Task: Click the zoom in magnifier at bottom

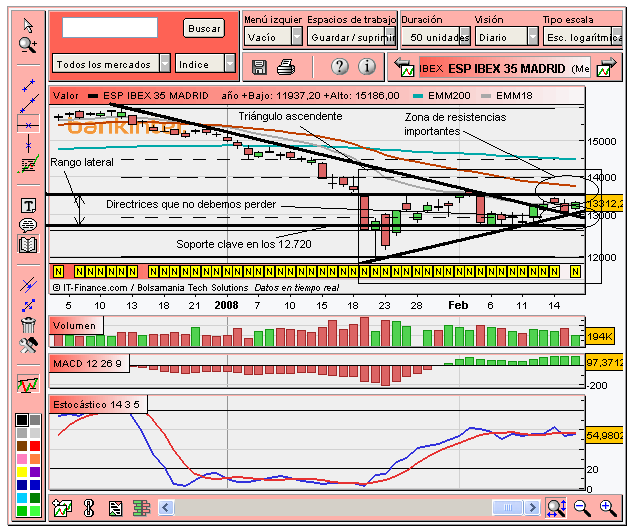Action: tap(608, 508)
